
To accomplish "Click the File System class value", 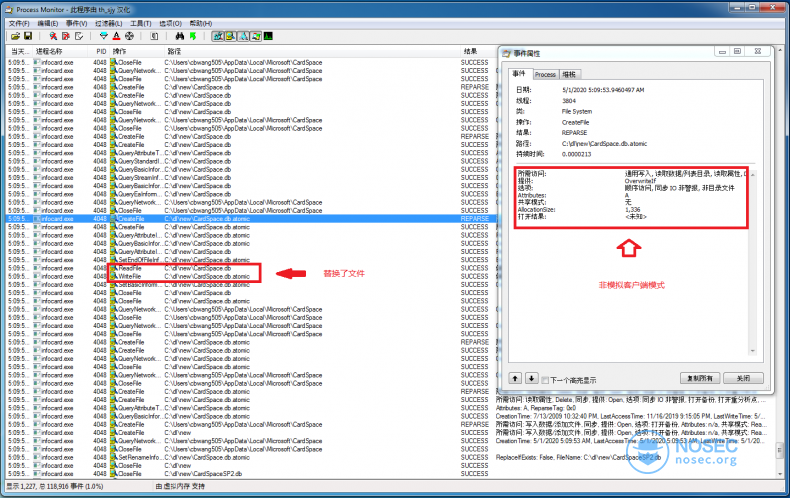I will [577, 111].
